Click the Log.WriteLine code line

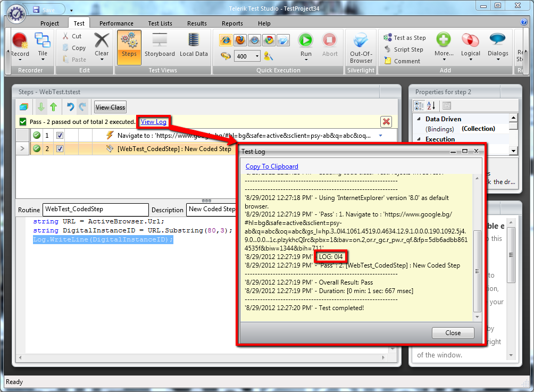[103, 240]
